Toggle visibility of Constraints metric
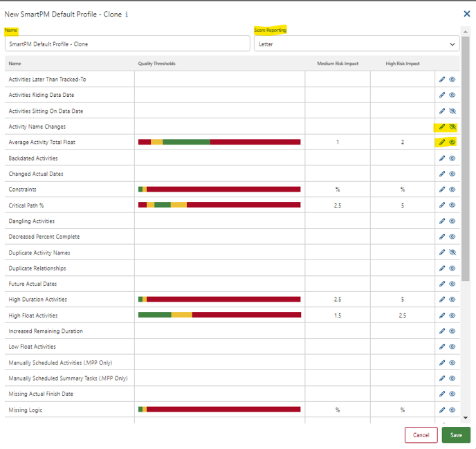The height and width of the screenshot is (449, 476). [x=452, y=190]
